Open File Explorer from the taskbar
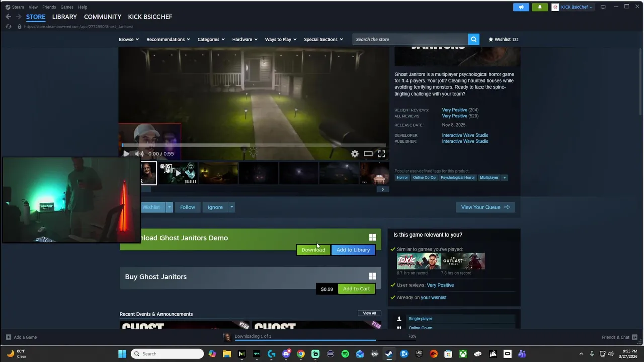Screen dimensions: 644x362 click(x=227, y=354)
